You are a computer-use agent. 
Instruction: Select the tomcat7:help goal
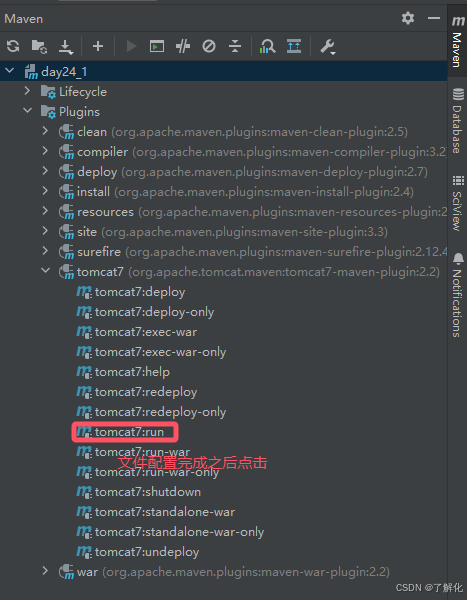click(123, 372)
